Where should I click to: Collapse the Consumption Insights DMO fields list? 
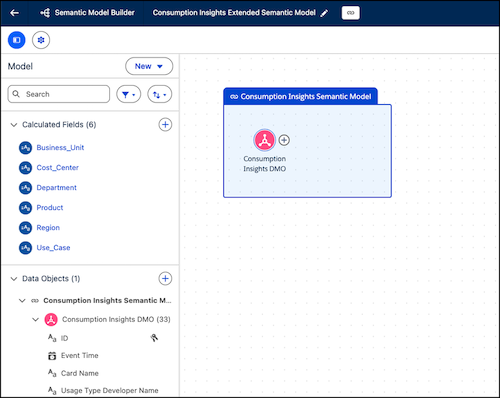pyautogui.click(x=36, y=320)
